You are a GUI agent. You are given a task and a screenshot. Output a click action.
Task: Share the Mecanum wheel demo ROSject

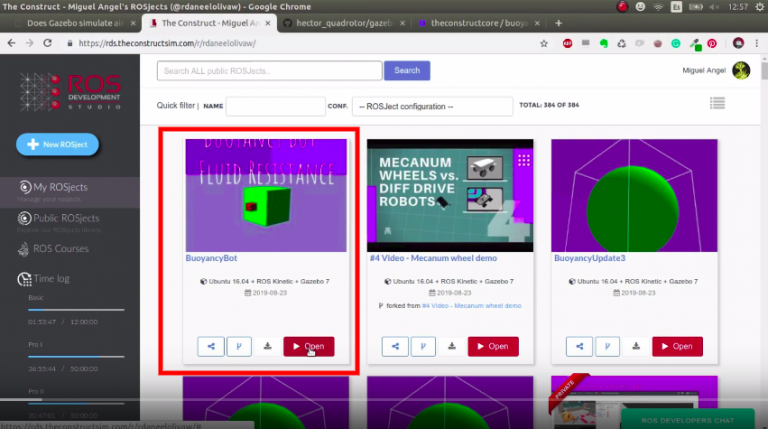pyautogui.click(x=395, y=346)
